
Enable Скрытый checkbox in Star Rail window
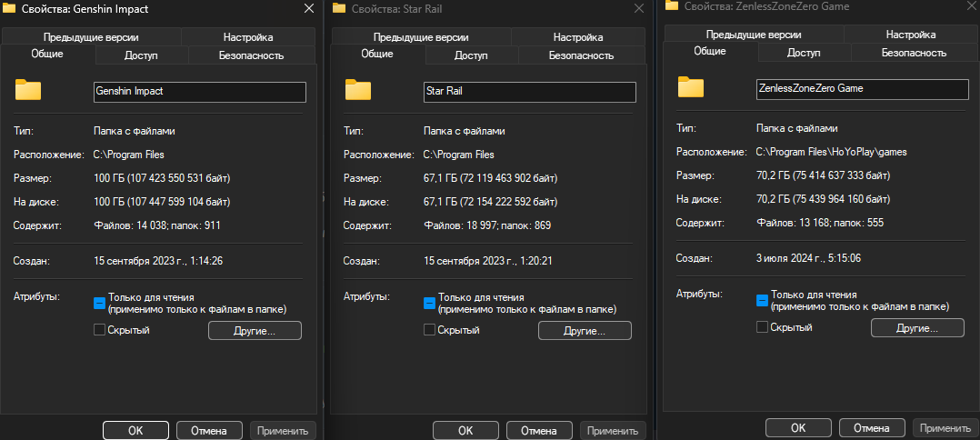(429, 330)
